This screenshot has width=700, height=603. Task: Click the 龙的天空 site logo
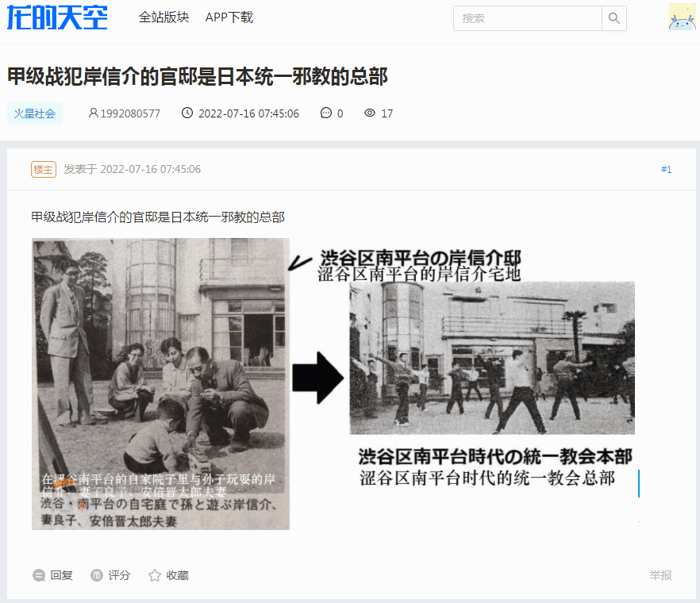[x=57, y=18]
